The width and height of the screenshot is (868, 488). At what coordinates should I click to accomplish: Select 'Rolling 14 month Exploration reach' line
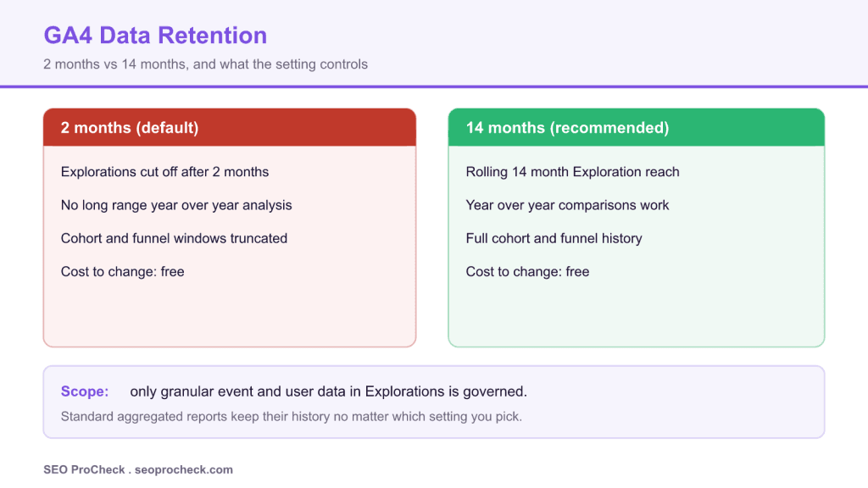[572, 172]
